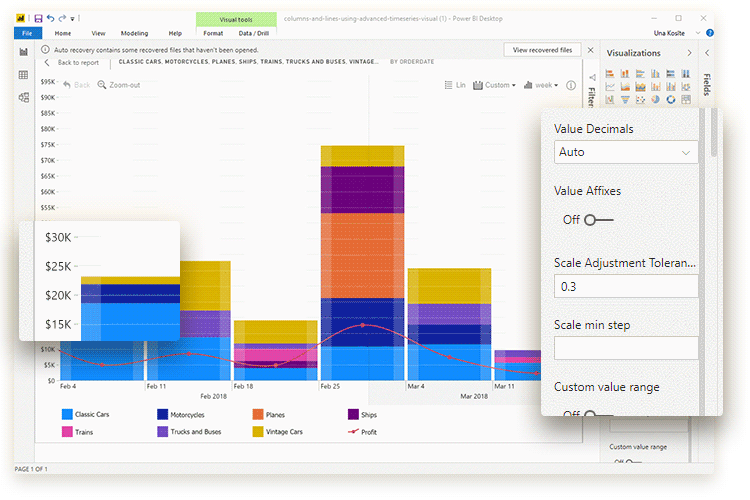Screen dimensions: 750x500
Task: Click the blue help icon near the user name
Action: pyautogui.click(x=710, y=33)
